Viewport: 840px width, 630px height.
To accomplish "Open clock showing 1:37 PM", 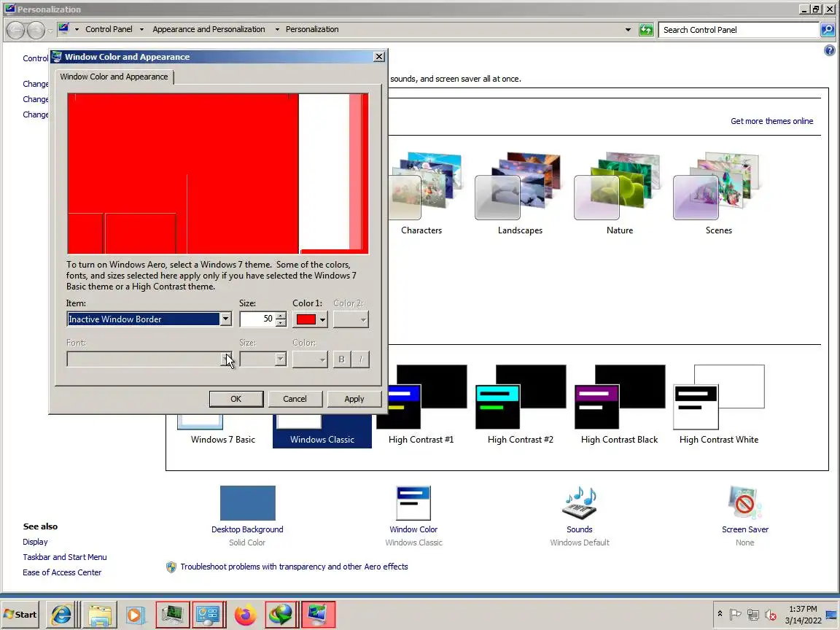I will pos(803,615).
